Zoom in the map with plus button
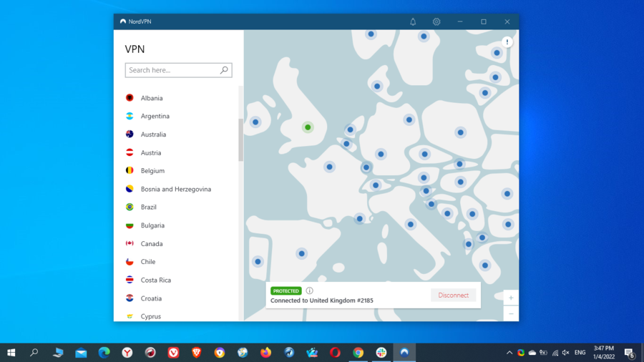 511,298
